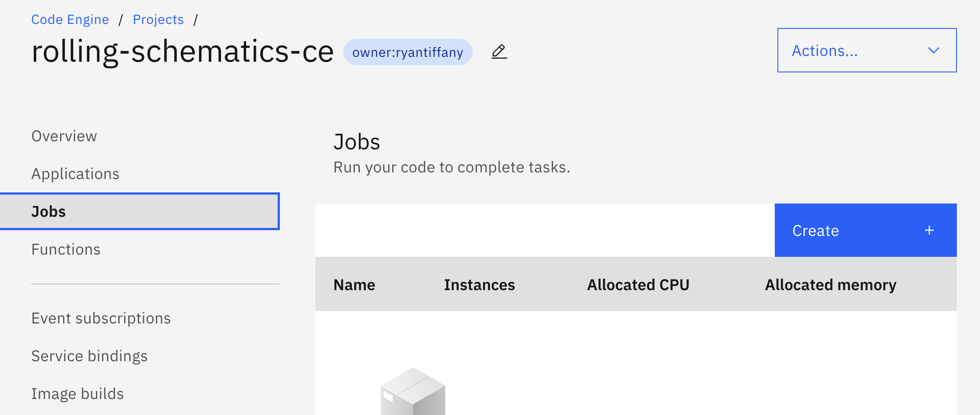Sort by the Name column header
980x415 pixels.
coord(354,284)
